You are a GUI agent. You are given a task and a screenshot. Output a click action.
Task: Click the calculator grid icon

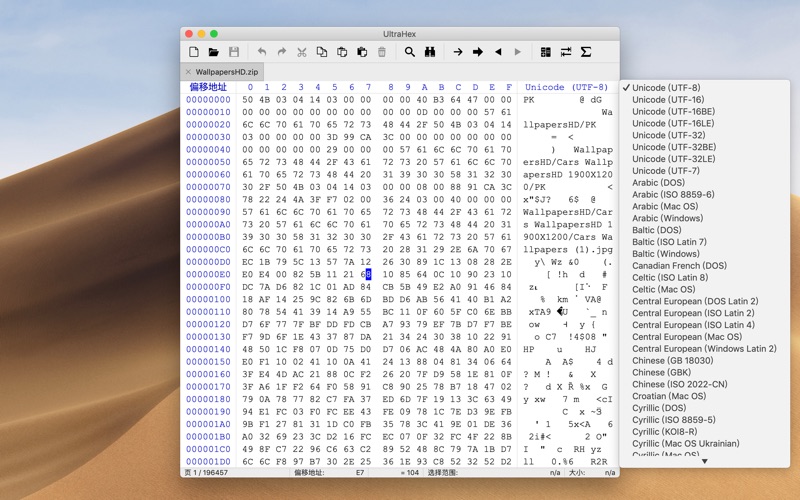[545, 52]
